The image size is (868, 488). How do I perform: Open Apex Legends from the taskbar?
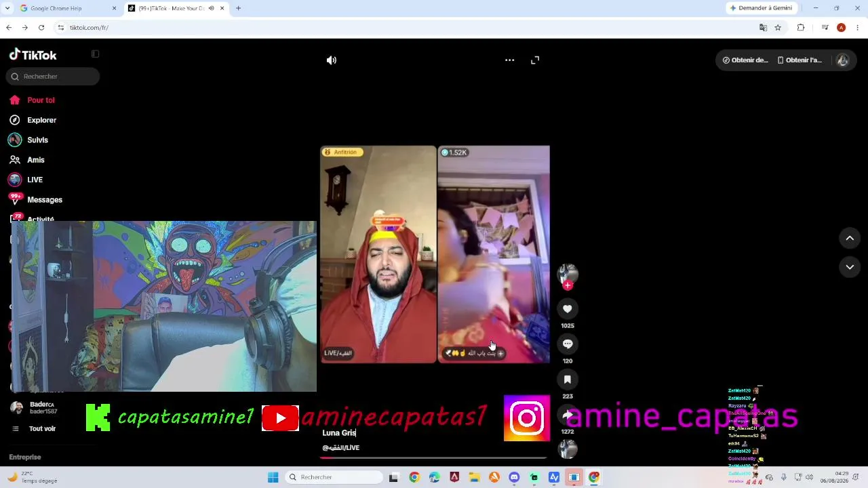pos(454,477)
